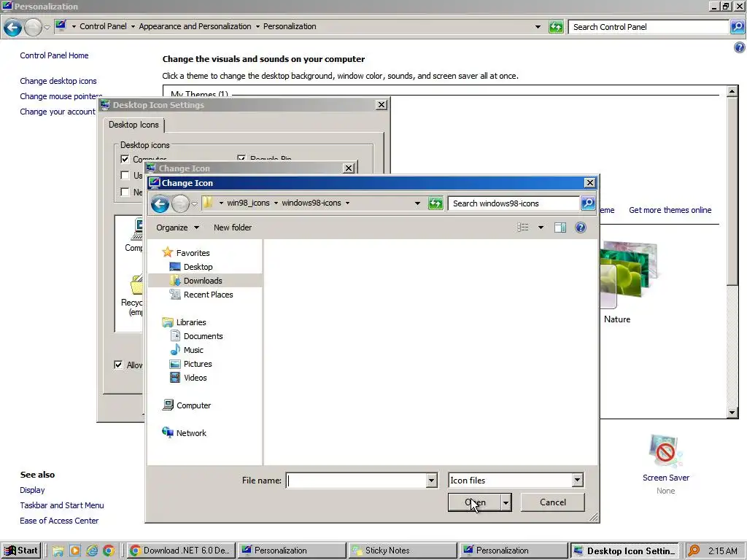The width and height of the screenshot is (747, 560).
Task: Click Appearance and Personalization breadcrumb
Action: [195, 26]
